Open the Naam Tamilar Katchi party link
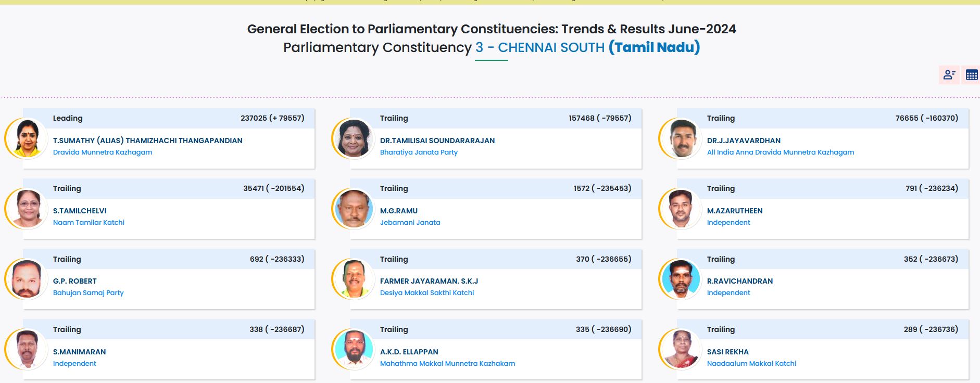The width and height of the screenshot is (980, 383). tap(89, 222)
